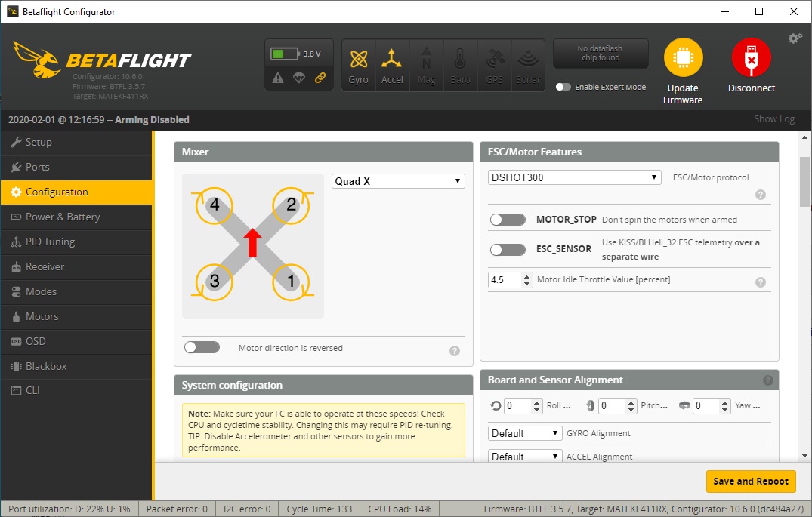The height and width of the screenshot is (517, 812).
Task: Go to Power & Battery tab
Action: click(76, 217)
